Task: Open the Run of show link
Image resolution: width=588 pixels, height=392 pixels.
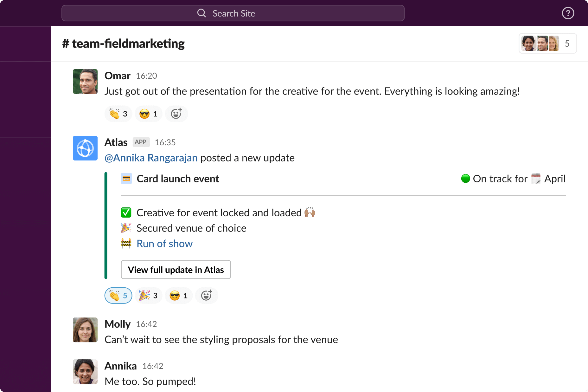Action: 164,243
